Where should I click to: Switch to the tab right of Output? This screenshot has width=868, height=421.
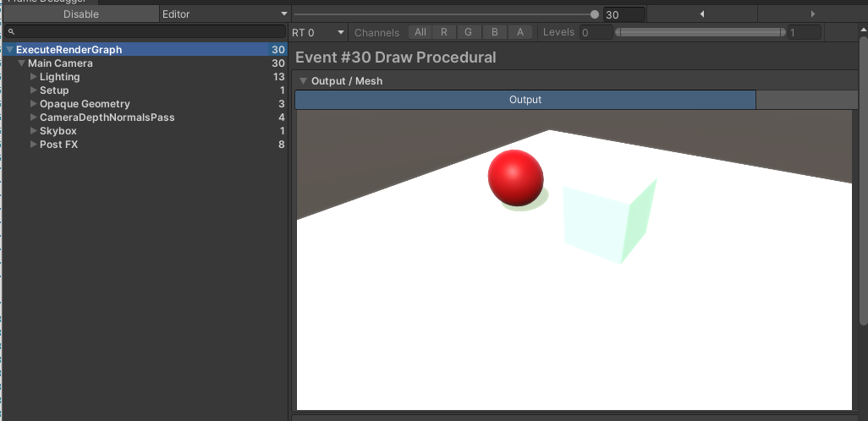(x=806, y=100)
